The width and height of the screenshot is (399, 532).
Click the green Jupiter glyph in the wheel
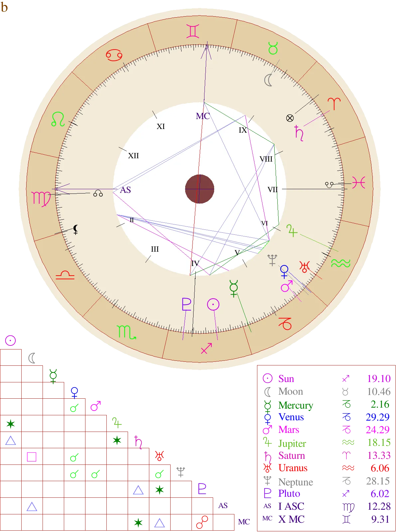click(x=292, y=231)
